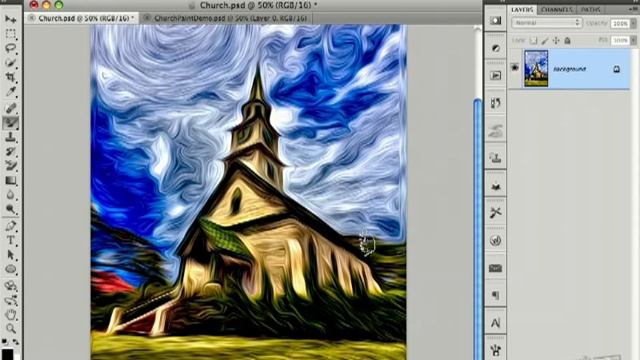Select the 3D Object Rotate tool

11,286
